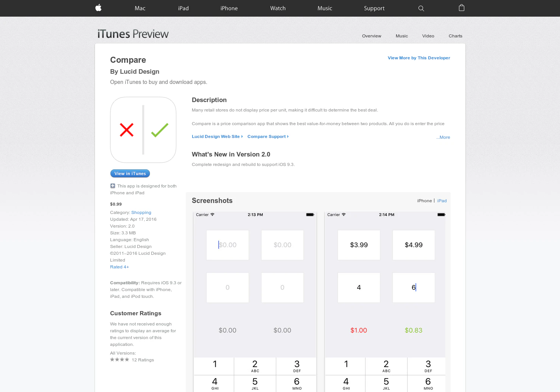Click the four-star rating icon
The height and width of the screenshot is (392, 560).
pyautogui.click(x=120, y=359)
